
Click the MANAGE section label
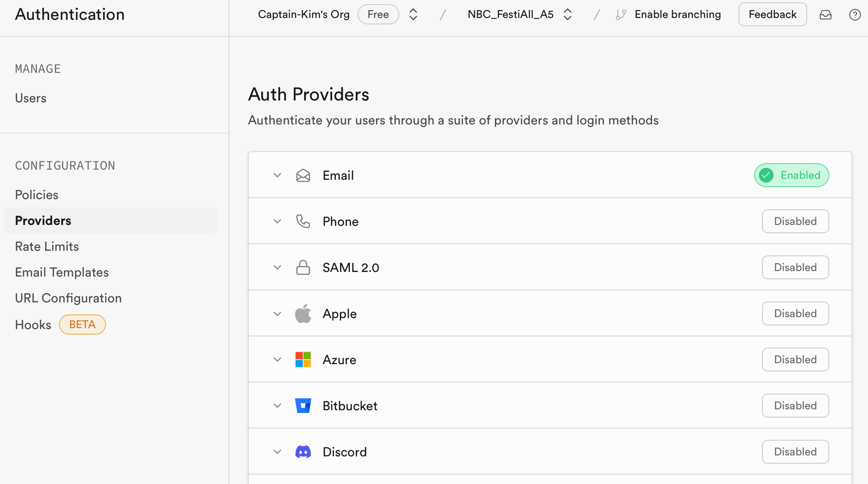[x=38, y=69]
